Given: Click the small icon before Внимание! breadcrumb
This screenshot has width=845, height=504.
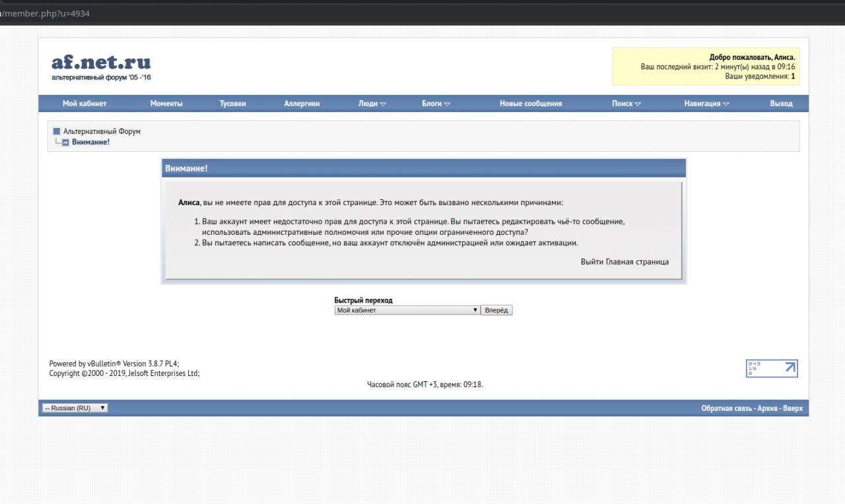Looking at the screenshot, I should [65, 142].
